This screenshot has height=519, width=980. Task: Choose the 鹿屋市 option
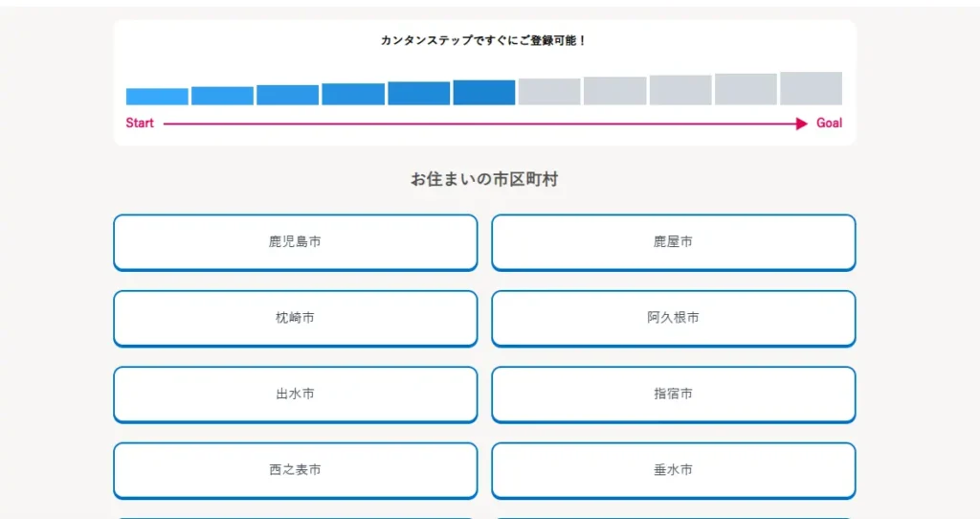click(673, 242)
